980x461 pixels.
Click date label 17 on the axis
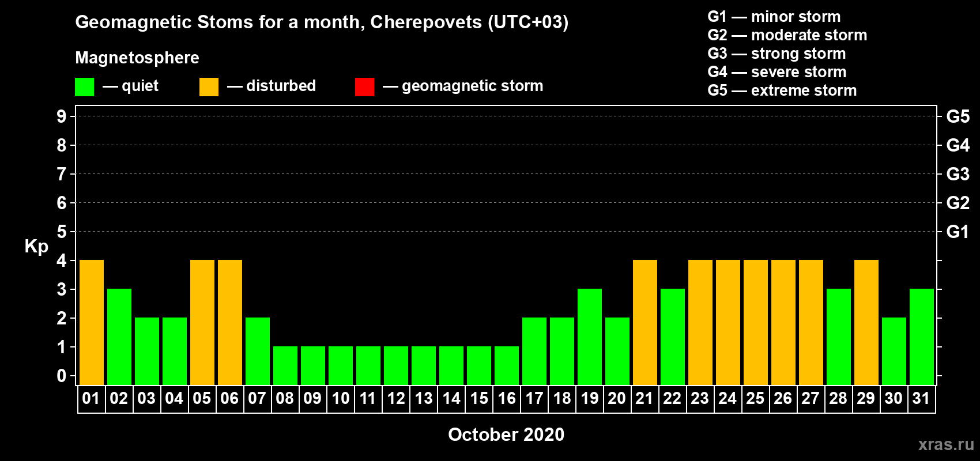click(x=534, y=398)
